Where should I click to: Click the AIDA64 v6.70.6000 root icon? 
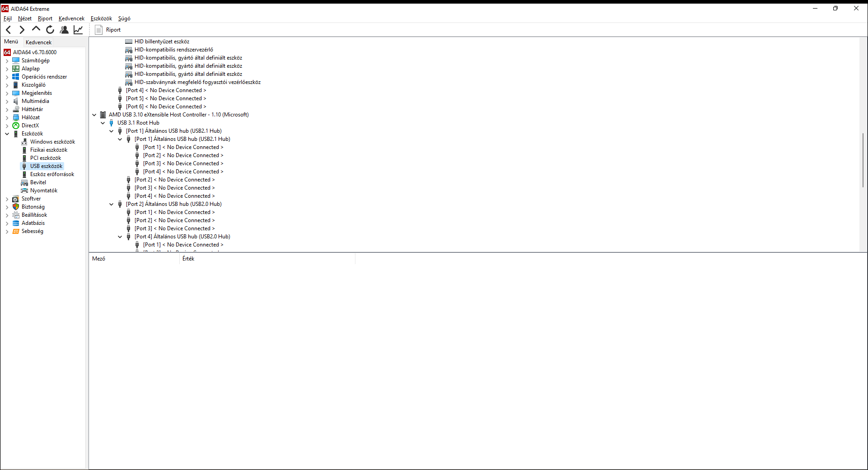tap(7, 52)
